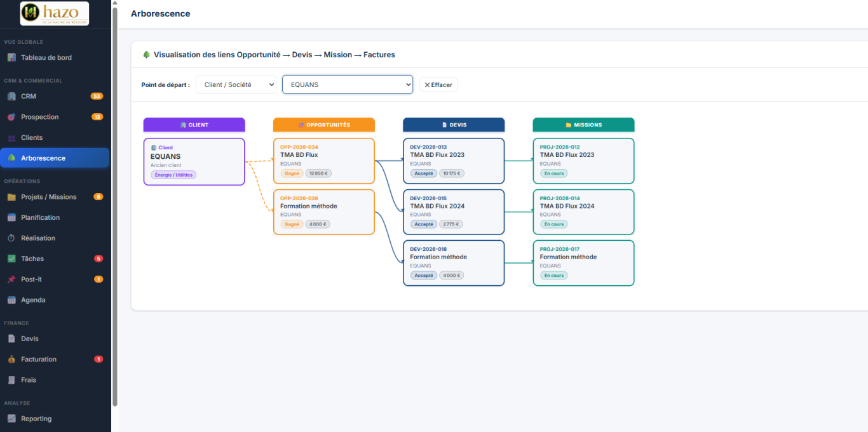The image size is (868, 432).
Task: Open quote card DEV-2026-013
Action: pos(454,161)
